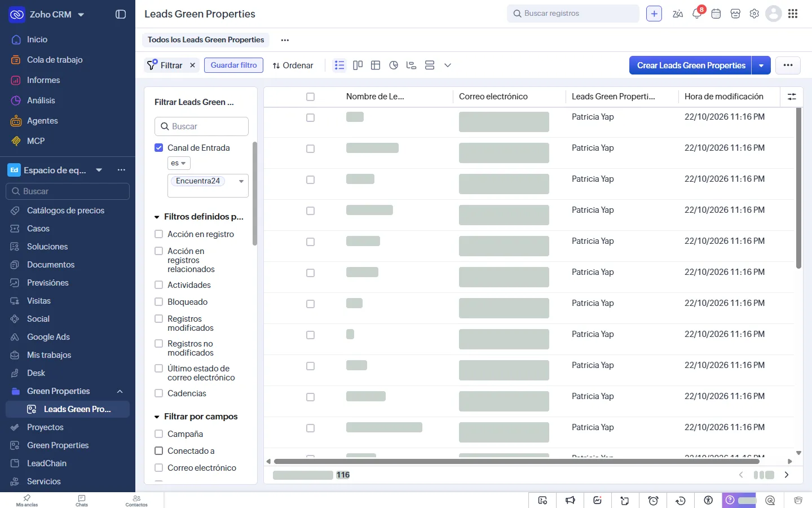Open the apps grid launcher
This screenshot has height=508, width=812.
(x=793, y=14)
